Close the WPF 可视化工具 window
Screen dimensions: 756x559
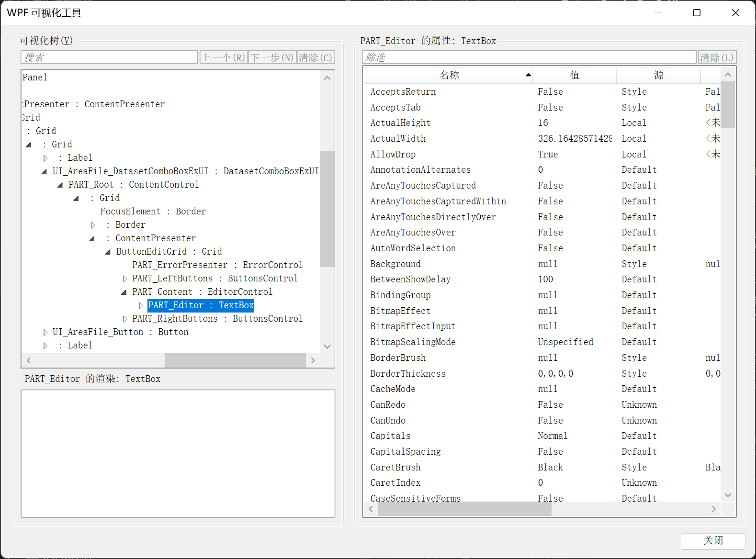click(735, 13)
